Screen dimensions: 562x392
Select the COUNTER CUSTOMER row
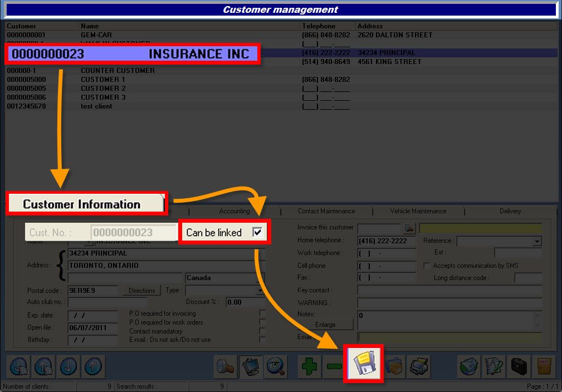click(x=281, y=71)
